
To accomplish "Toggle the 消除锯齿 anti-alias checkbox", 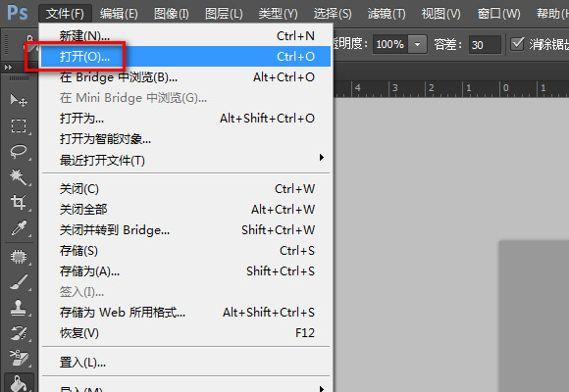I will click(517, 44).
